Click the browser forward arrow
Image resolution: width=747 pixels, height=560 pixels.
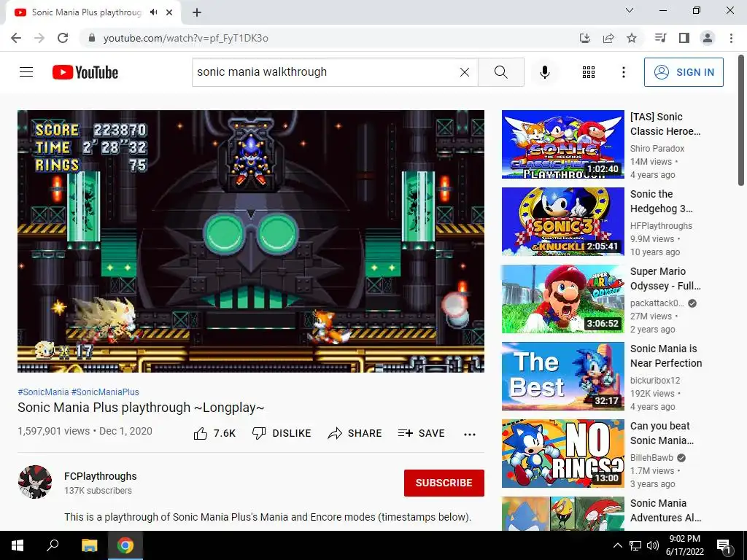(x=39, y=38)
